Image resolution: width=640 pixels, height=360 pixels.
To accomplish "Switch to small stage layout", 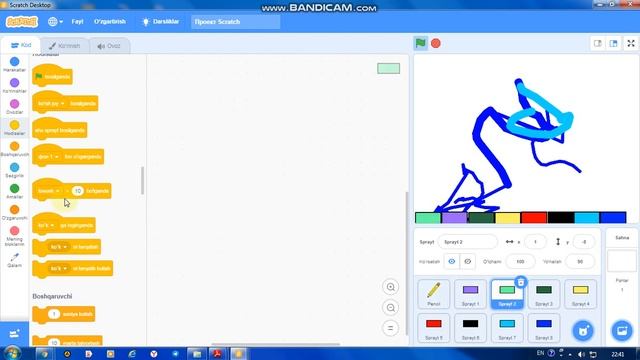I will click(x=598, y=43).
